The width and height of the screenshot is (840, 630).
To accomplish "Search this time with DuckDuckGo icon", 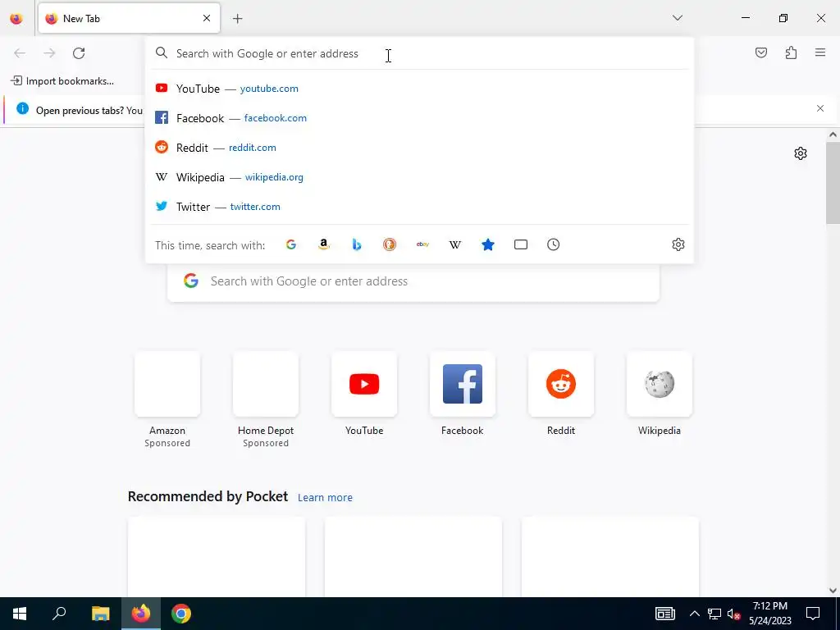I will click(390, 244).
